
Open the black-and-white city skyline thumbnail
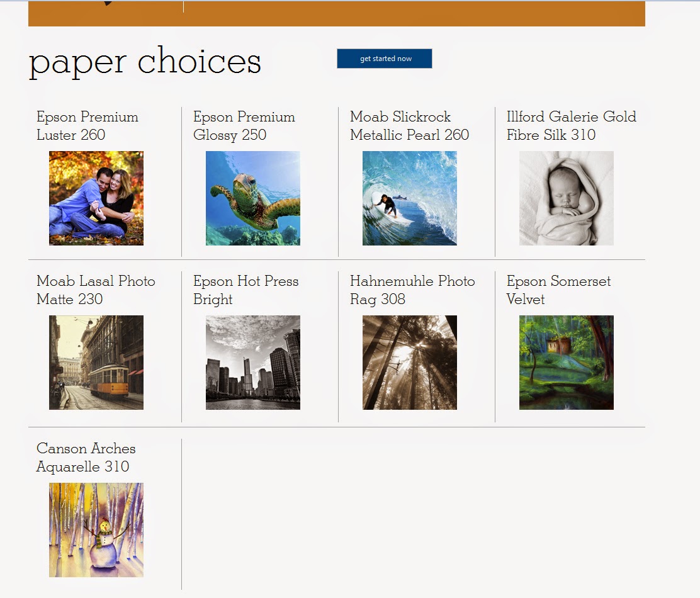click(x=252, y=363)
